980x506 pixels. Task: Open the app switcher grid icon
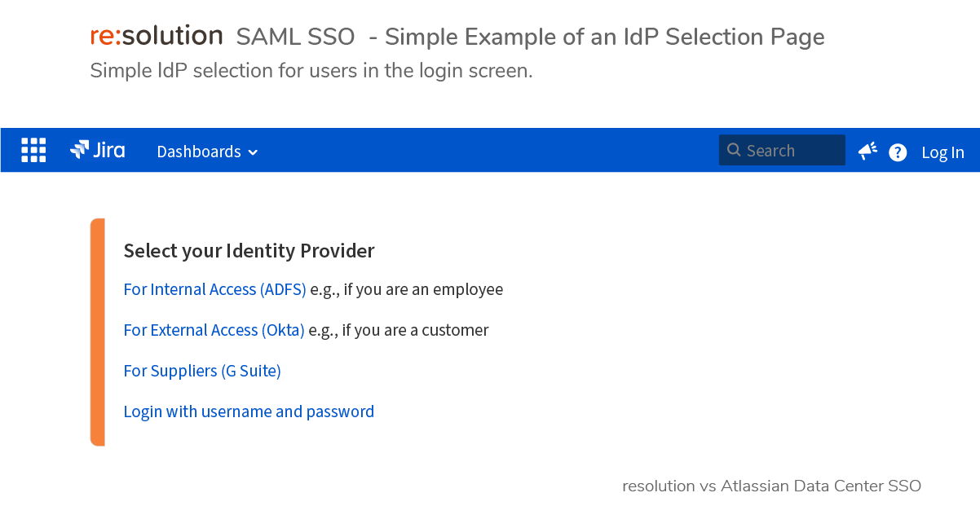pos(33,151)
